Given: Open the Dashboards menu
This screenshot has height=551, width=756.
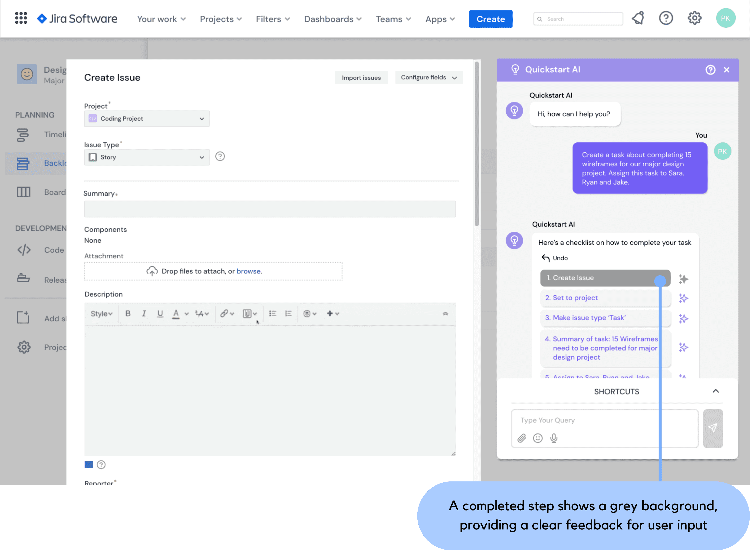Looking at the screenshot, I should 333,19.
